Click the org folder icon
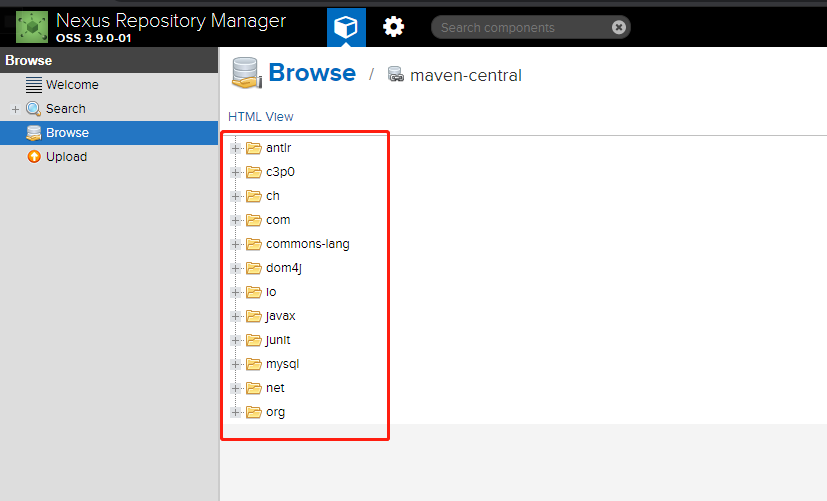827x501 pixels. 254,412
